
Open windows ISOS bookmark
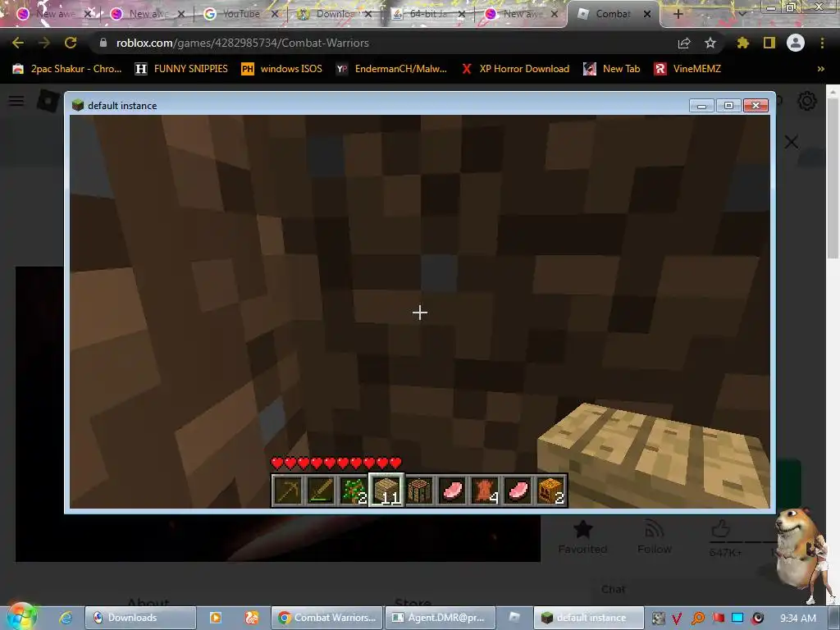tap(282, 69)
